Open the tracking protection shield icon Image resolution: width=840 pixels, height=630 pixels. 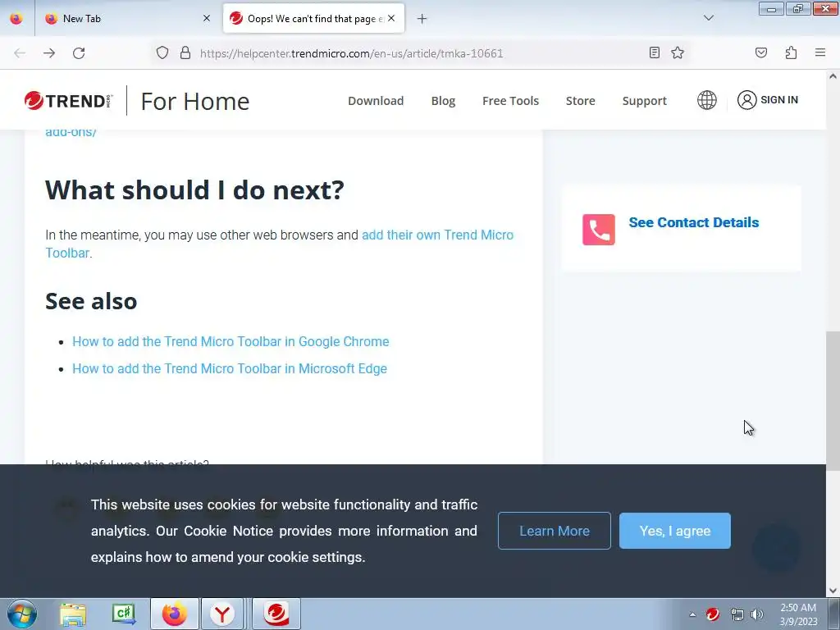[162, 53]
